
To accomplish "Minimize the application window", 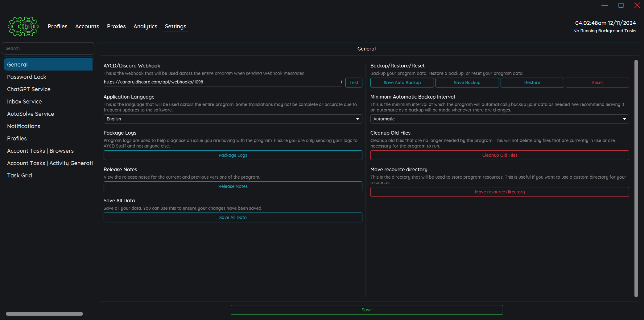I will pyautogui.click(x=605, y=5).
